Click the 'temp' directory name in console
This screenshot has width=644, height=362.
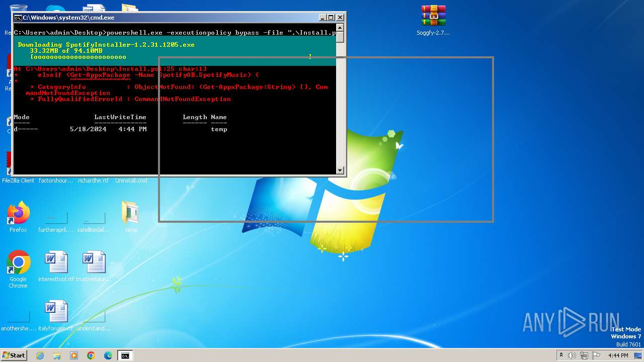(x=219, y=129)
